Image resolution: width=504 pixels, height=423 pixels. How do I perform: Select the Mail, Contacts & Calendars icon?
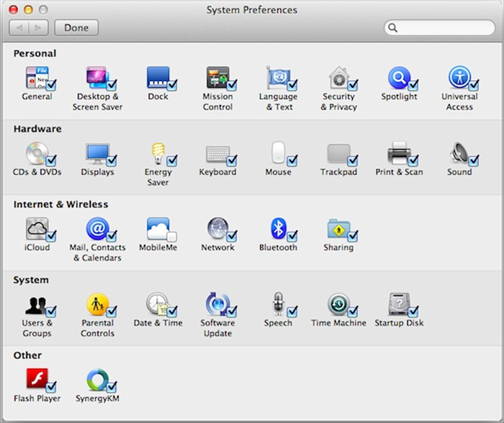97,228
